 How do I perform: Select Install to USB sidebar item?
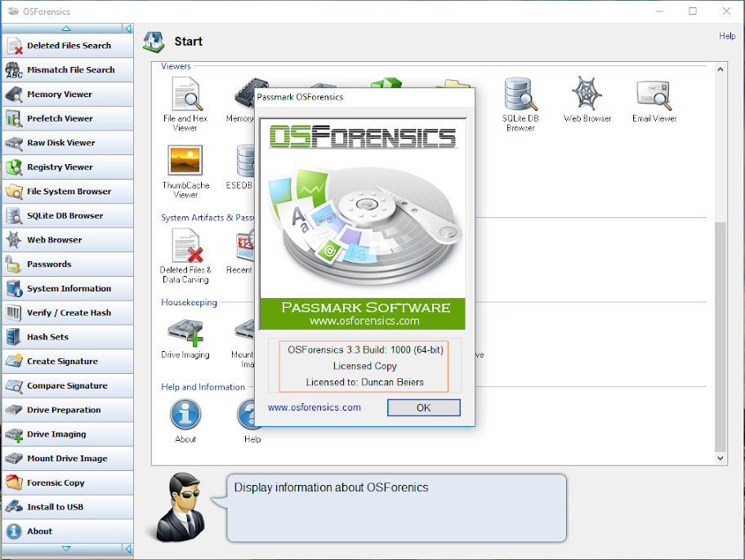pos(67,507)
